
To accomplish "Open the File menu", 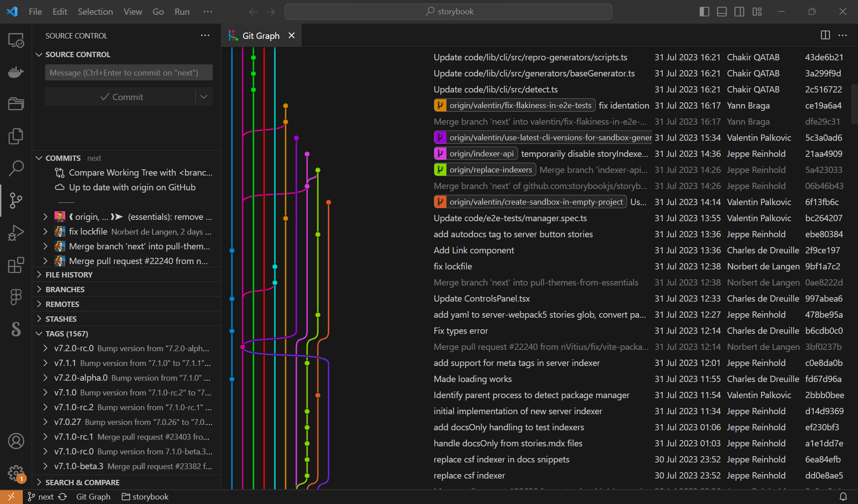I will coord(35,12).
